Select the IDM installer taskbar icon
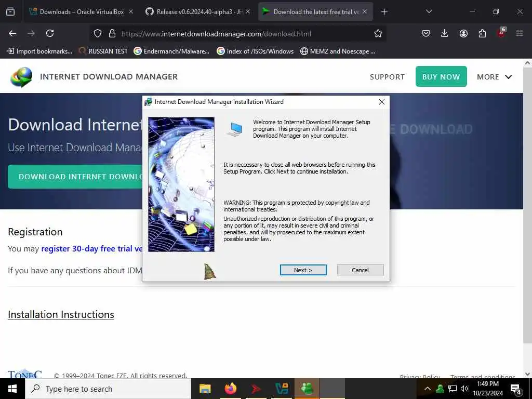The width and height of the screenshot is (532, 399). point(307,389)
